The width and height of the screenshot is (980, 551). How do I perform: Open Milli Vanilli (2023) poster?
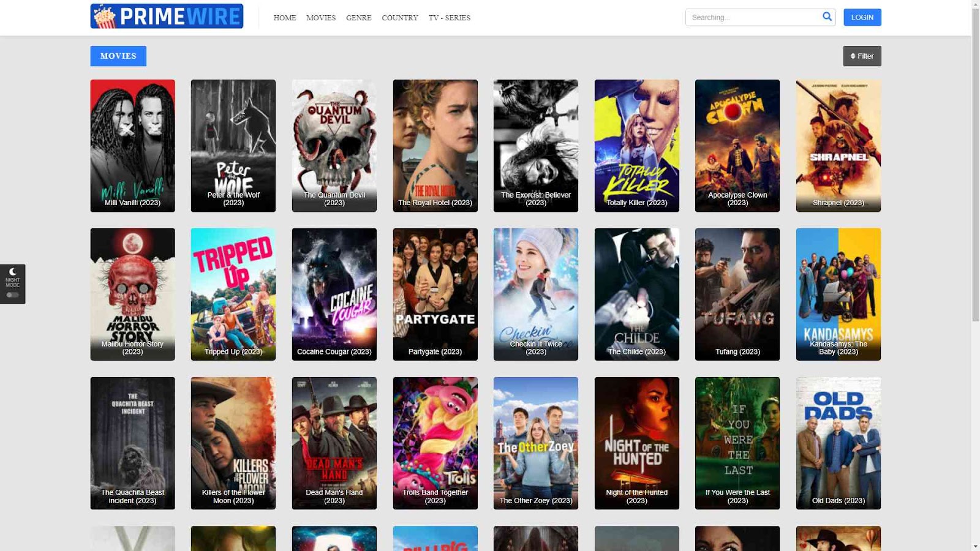point(133,146)
